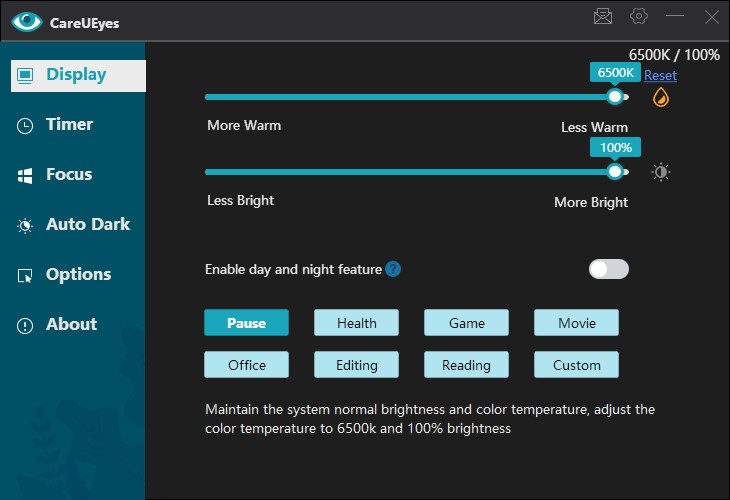The image size is (730, 500).
Task: Choose the Game preset
Action: pyautogui.click(x=466, y=323)
